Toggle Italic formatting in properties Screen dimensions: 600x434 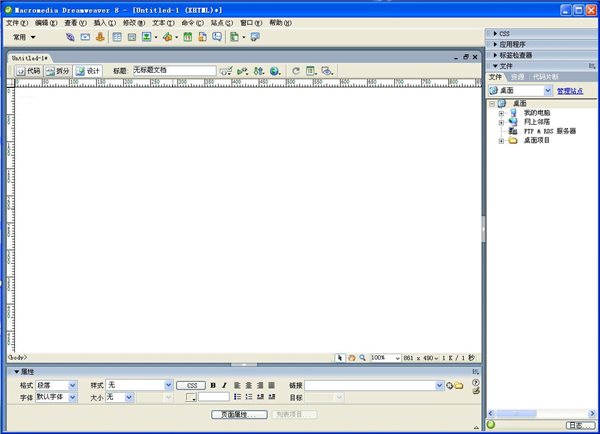point(224,385)
